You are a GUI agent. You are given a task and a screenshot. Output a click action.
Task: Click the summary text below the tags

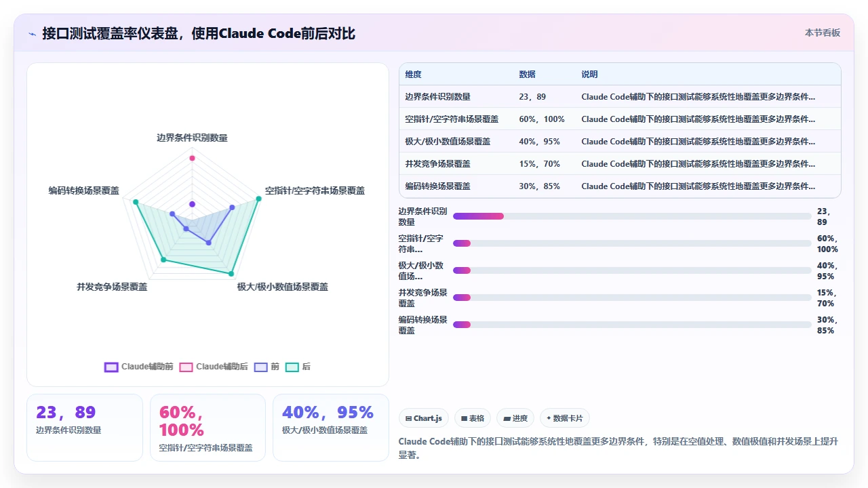619,448
